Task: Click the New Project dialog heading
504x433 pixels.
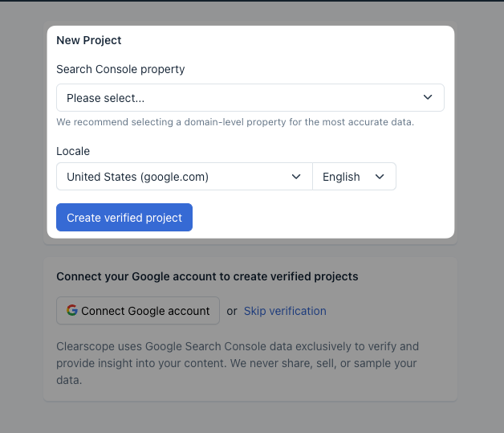Action: point(89,40)
